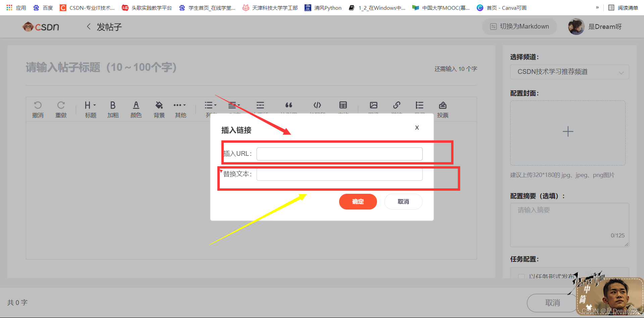Viewport: 644px width, 318px height.
Task: Open the text alignment dropdown
Action: click(234, 105)
